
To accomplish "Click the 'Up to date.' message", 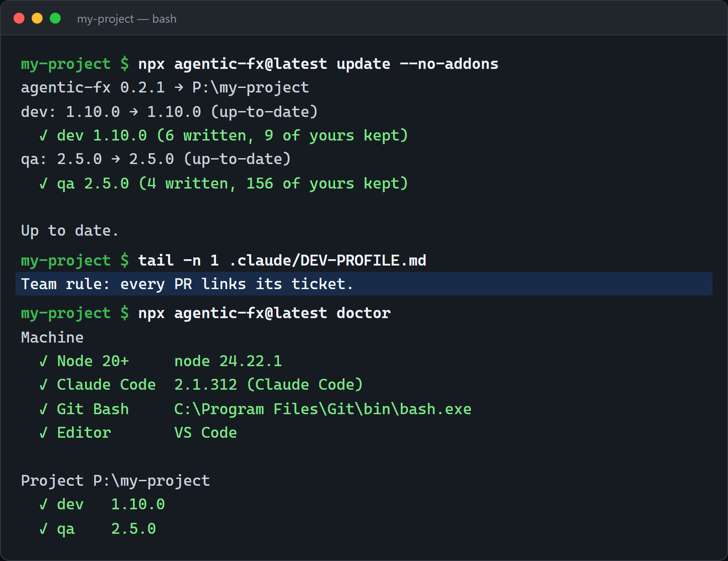I will [x=70, y=230].
